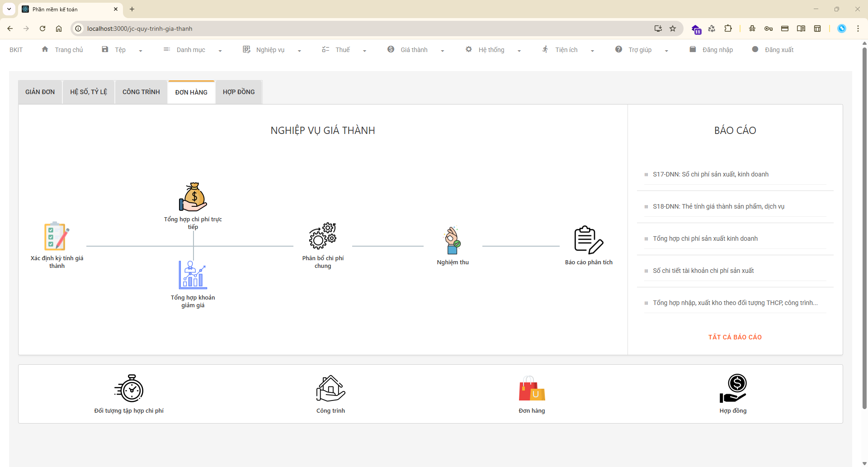The width and height of the screenshot is (868, 467).
Task: Expand the Hệ thống dropdown arrow
Action: tap(519, 51)
